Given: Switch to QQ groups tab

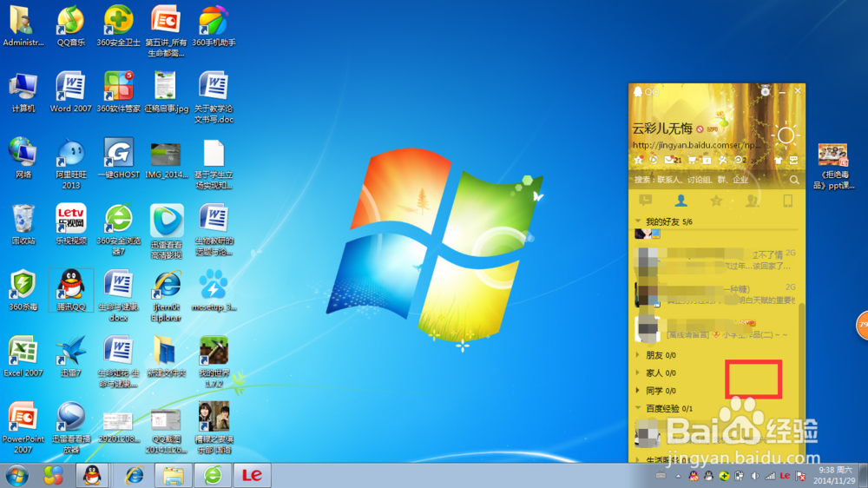Looking at the screenshot, I should pyautogui.click(x=752, y=201).
